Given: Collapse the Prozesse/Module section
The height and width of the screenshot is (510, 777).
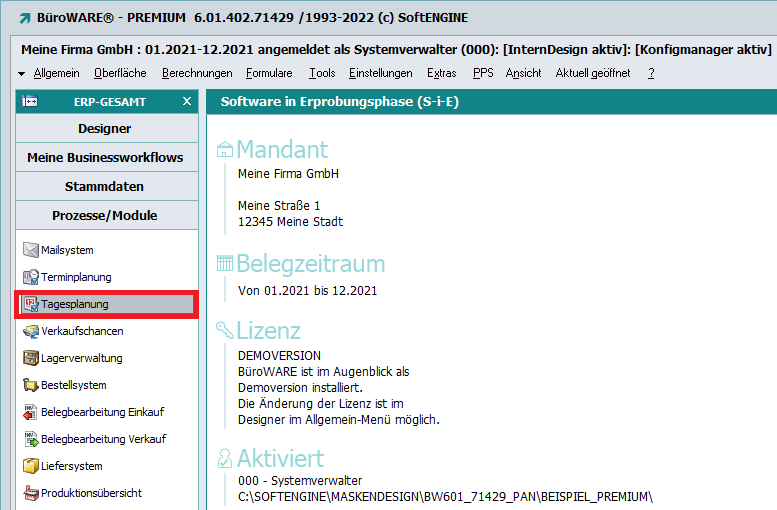Looking at the screenshot, I should click(x=105, y=216).
